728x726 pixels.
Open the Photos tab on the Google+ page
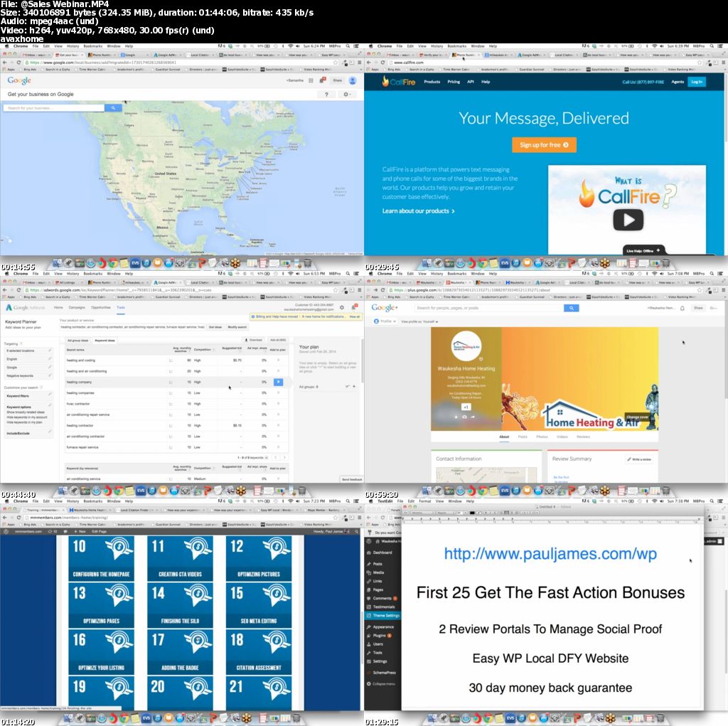542,437
